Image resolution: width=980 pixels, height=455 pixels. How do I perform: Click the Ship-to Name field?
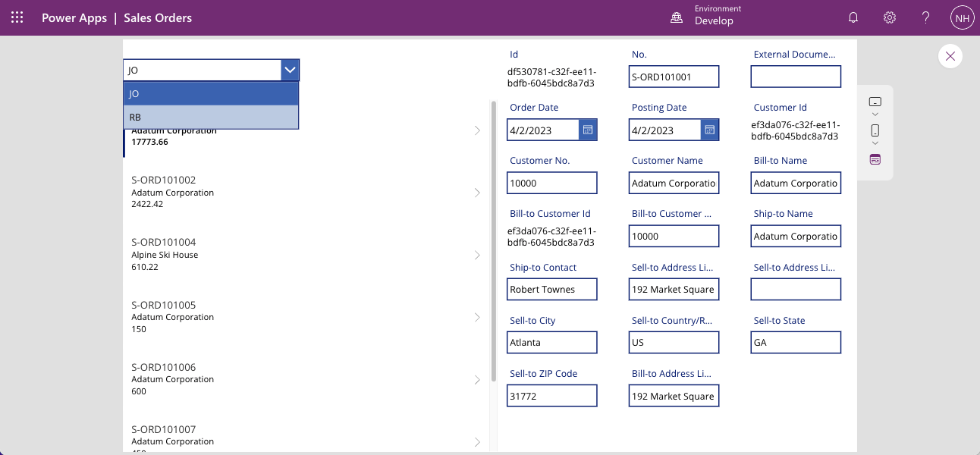796,236
